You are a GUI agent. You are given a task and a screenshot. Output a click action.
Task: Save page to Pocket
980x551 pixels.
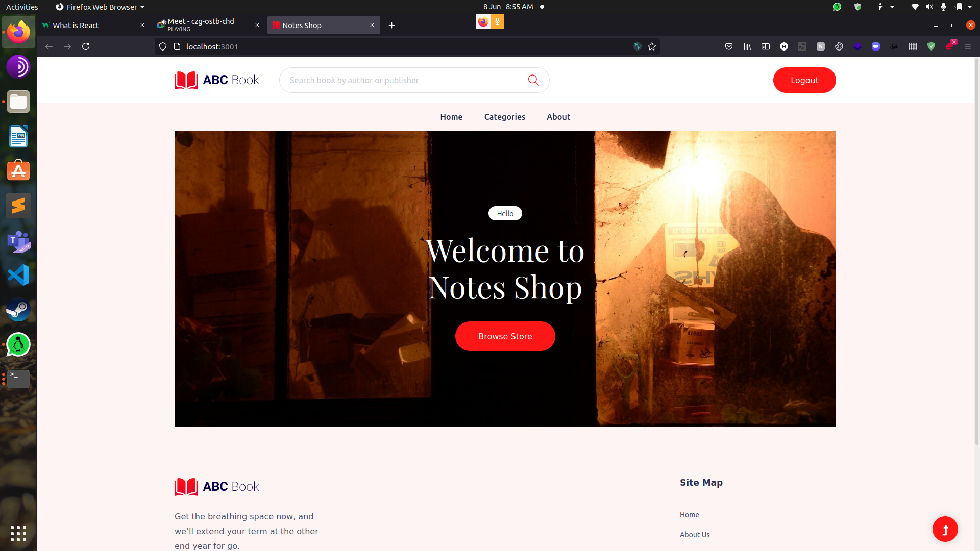[729, 46]
